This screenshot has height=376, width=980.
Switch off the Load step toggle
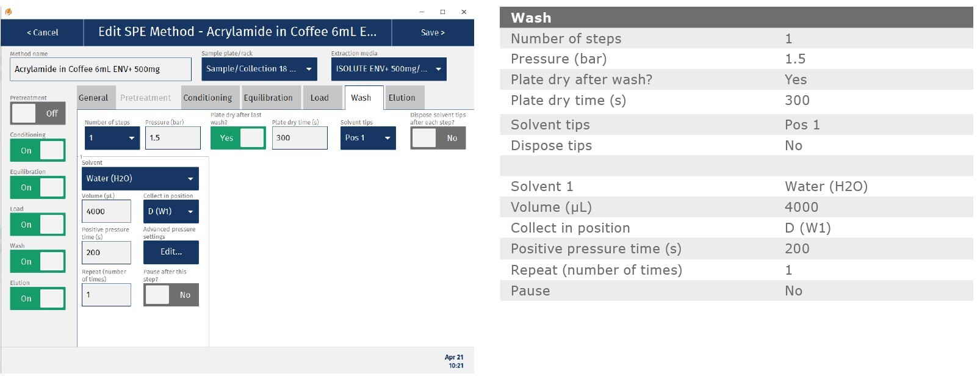pos(38,225)
